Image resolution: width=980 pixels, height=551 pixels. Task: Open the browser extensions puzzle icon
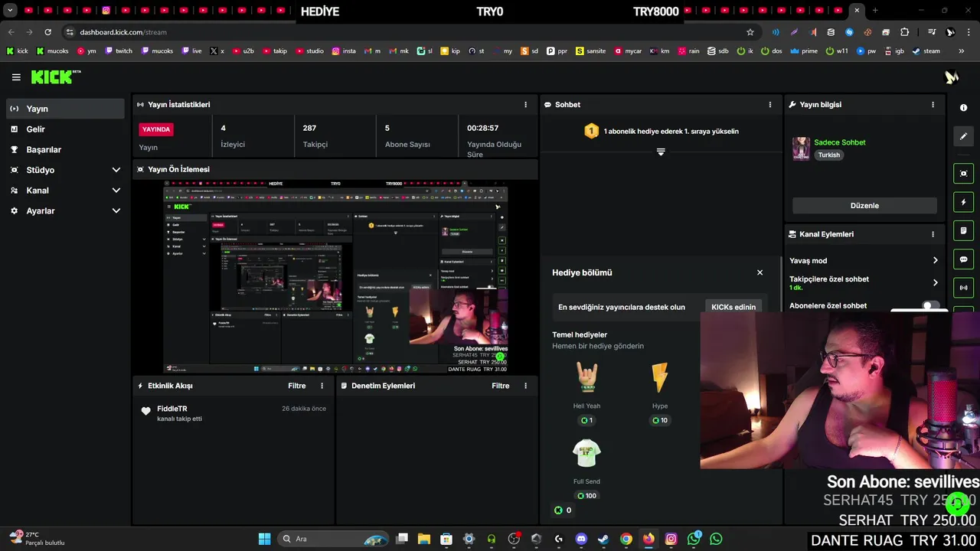pyautogui.click(x=904, y=32)
